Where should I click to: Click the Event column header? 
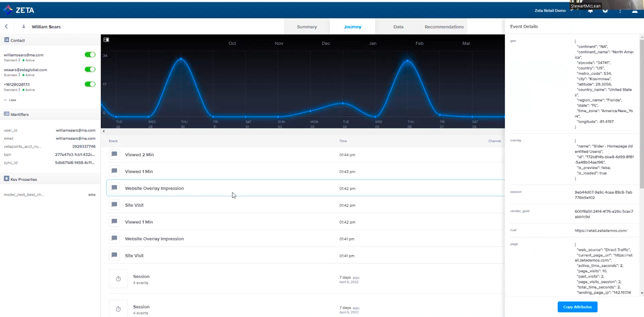(113, 141)
